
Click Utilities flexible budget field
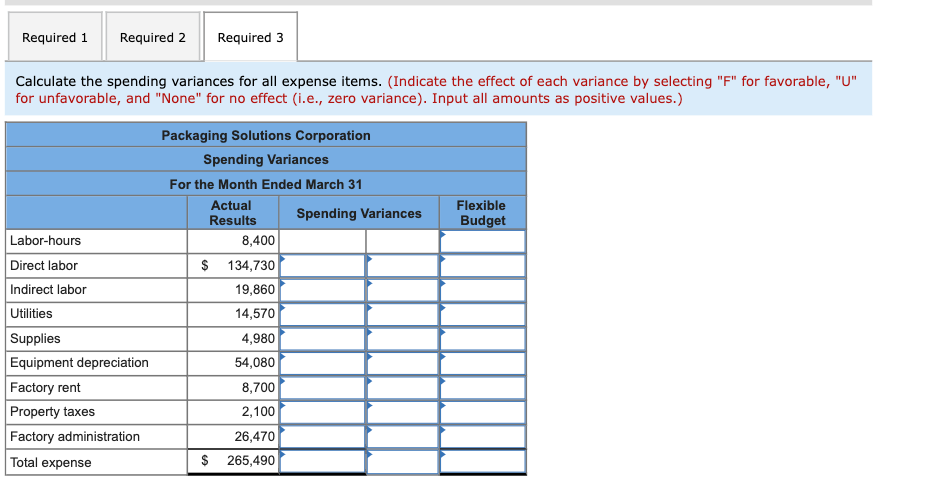[483, 314]
